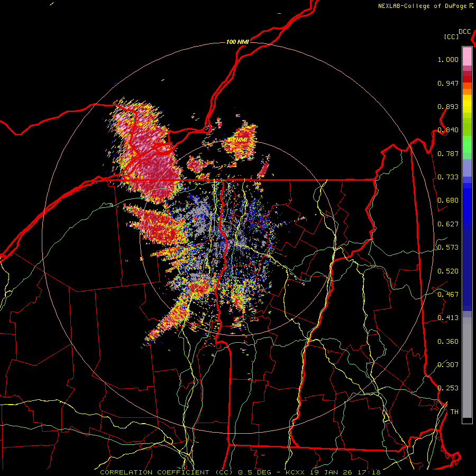
Task: Click the 19 JAN 26 date text
Action: point(332,472)
